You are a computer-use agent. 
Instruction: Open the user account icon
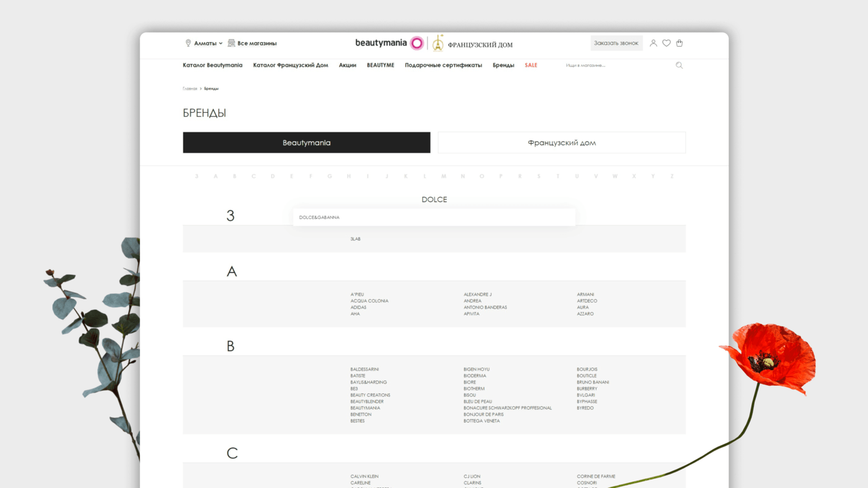click(653, 43)
